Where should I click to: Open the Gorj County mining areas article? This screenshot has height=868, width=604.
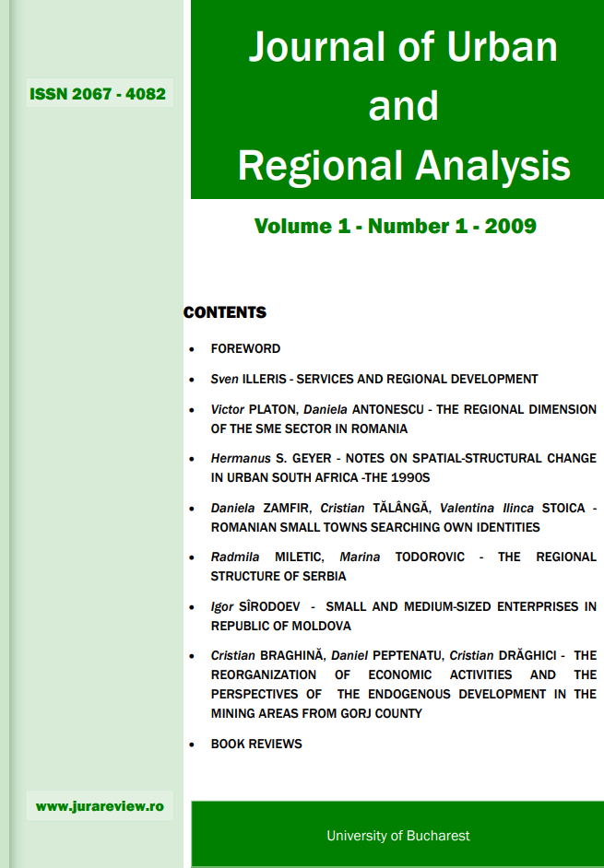403,684
